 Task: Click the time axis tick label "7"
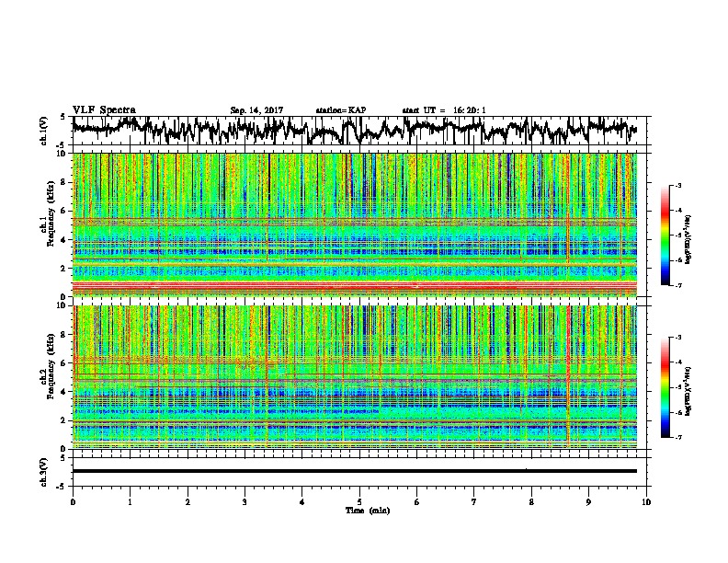coord(474,502)
